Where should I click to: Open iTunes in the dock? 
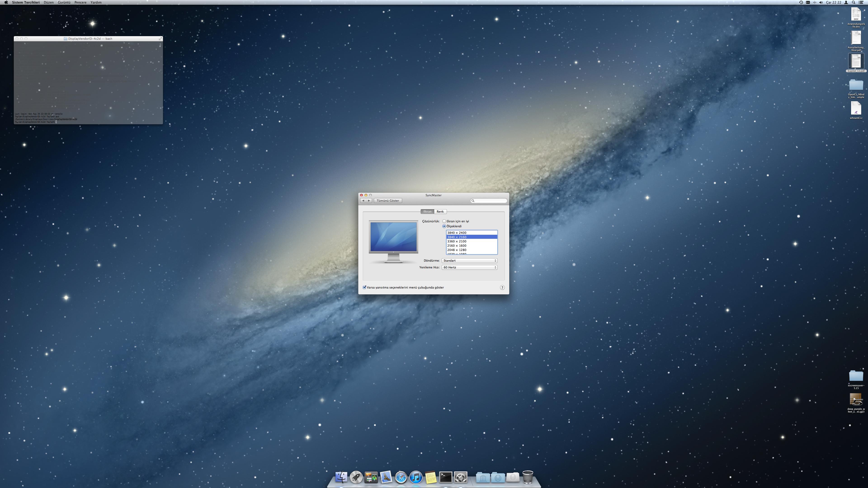pyautogui.click(x=416, y=477)
